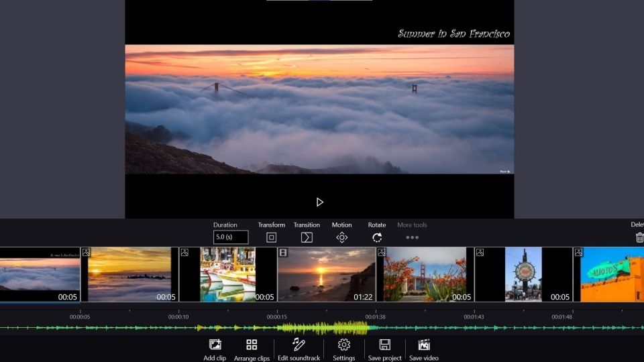Select the Fisherman's Wharf sign clip
Viewport: 644px width, 362px height.
click(x=523, y=274)
